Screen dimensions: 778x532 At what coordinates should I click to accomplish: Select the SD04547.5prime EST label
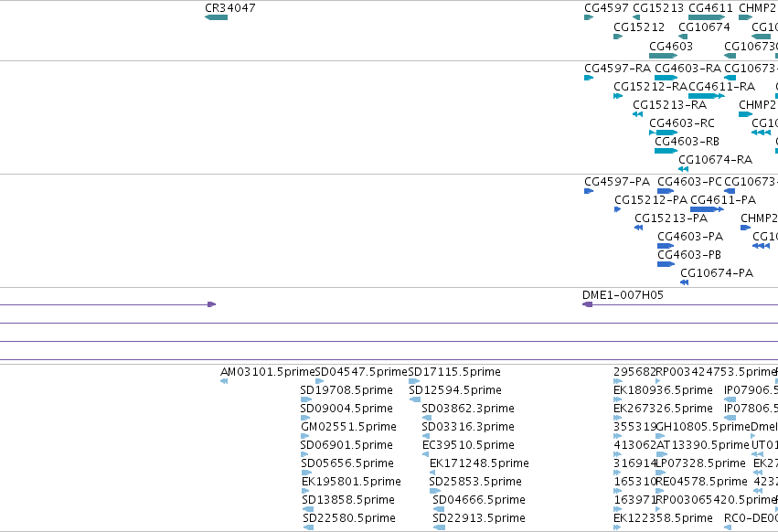tap(361, 372)
